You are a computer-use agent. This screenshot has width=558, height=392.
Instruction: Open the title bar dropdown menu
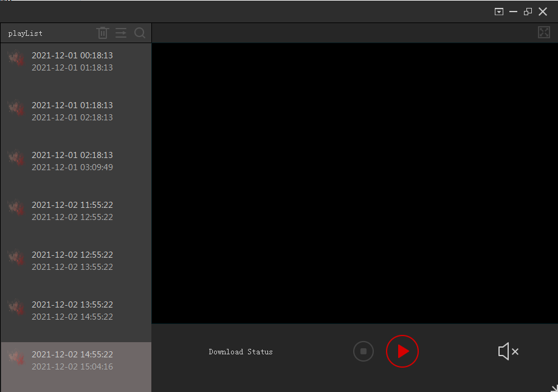499,12
